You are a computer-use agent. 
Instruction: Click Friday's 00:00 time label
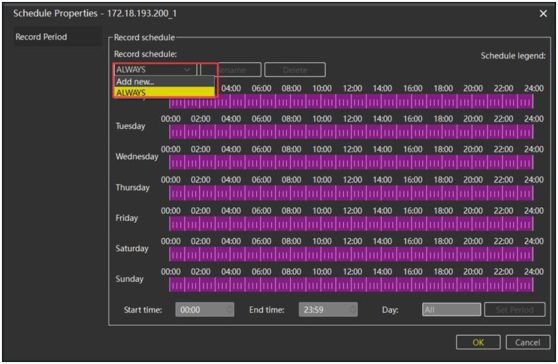coord(170,211)
